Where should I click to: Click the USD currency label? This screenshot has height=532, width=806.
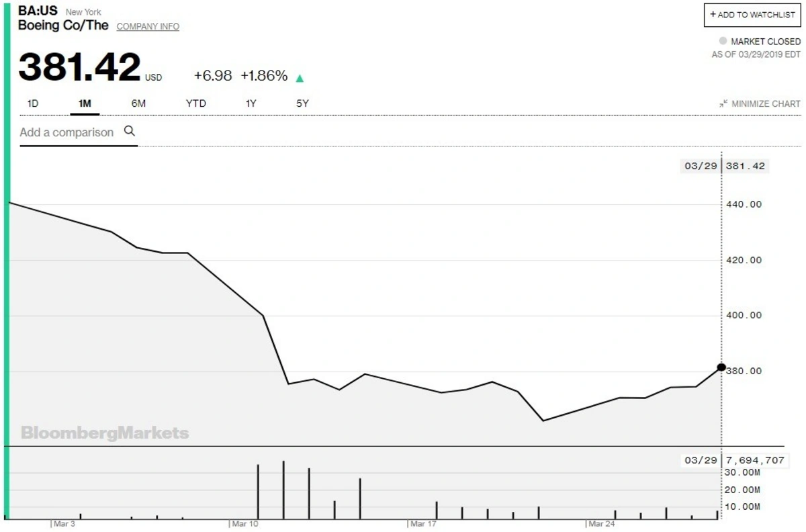click(154, 78)
